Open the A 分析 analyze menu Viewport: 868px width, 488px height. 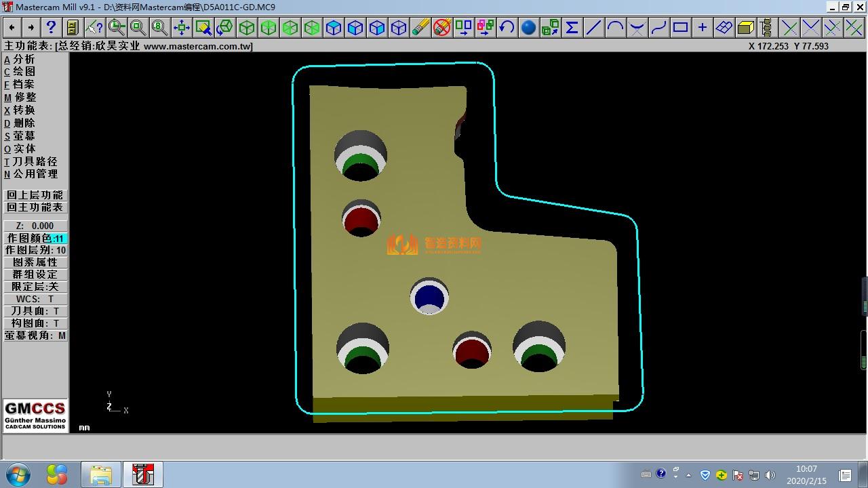tap(20, 60)
